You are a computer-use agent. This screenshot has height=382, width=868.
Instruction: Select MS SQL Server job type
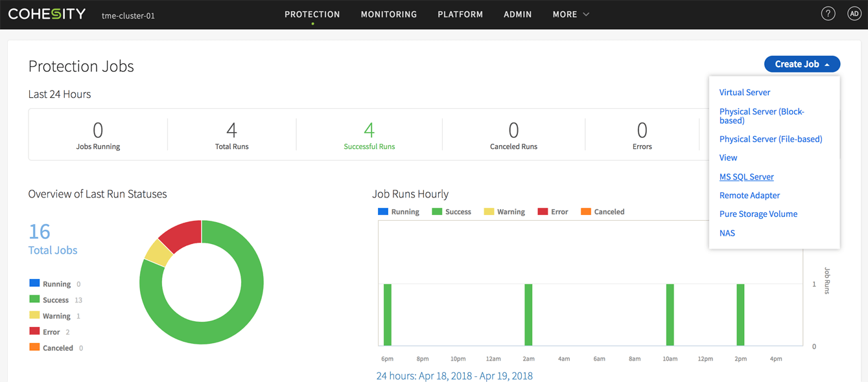point(746,177)
